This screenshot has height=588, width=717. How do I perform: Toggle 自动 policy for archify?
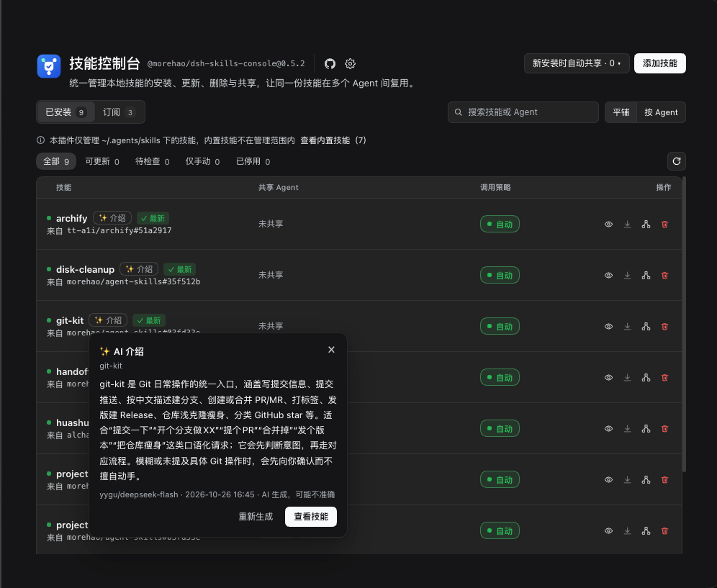pos(500,224)
